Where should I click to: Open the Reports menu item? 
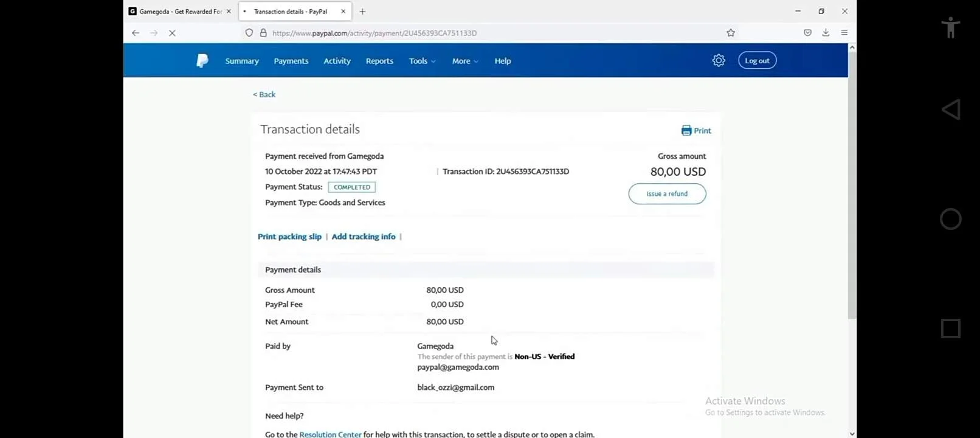[379, 61]
